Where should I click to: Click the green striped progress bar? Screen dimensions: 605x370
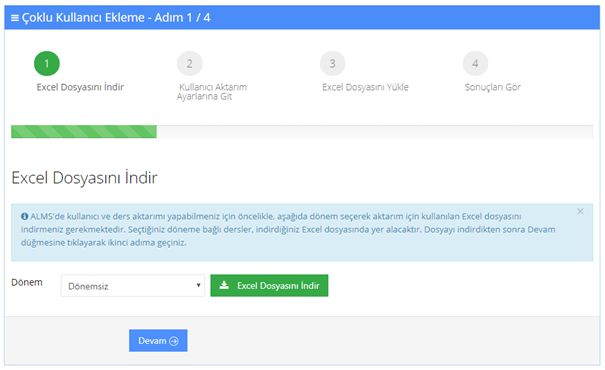[84, 132]
